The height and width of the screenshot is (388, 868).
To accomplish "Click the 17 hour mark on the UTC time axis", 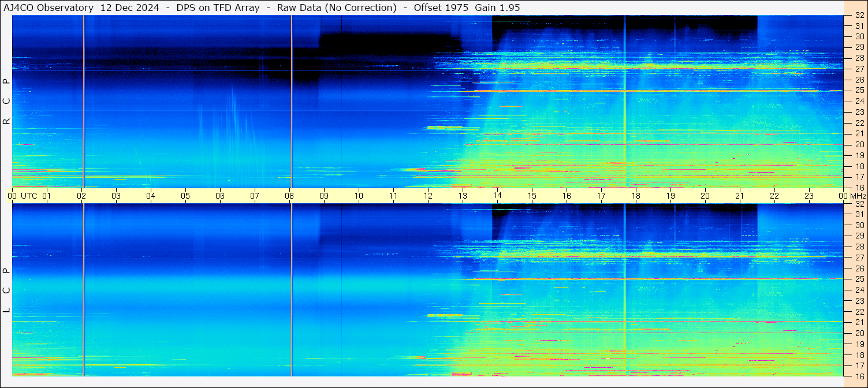I will (601, 196).
